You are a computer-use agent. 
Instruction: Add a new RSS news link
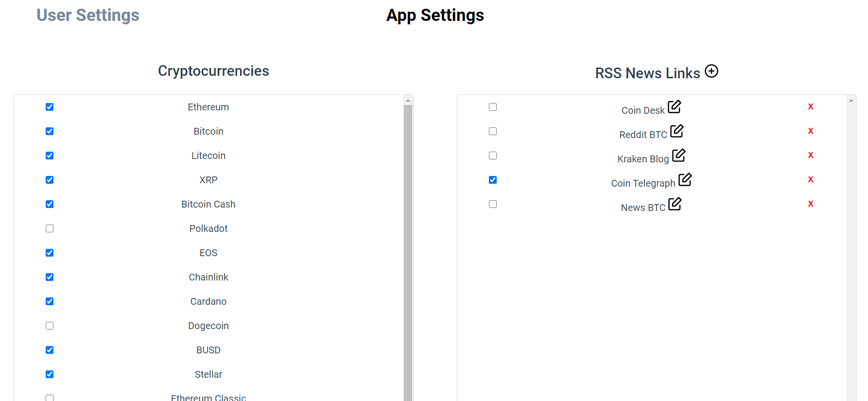point(712,71)
